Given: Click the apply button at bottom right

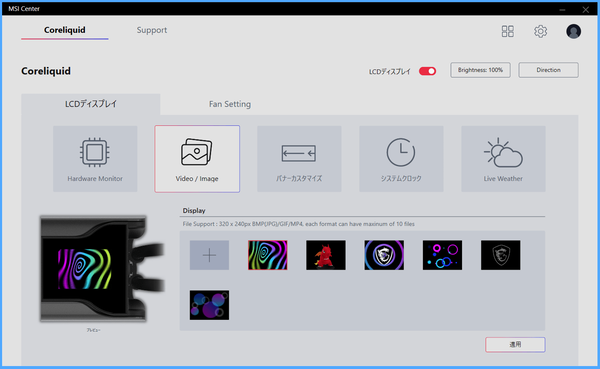Looking at the screenshot, I should click(515, 345).
